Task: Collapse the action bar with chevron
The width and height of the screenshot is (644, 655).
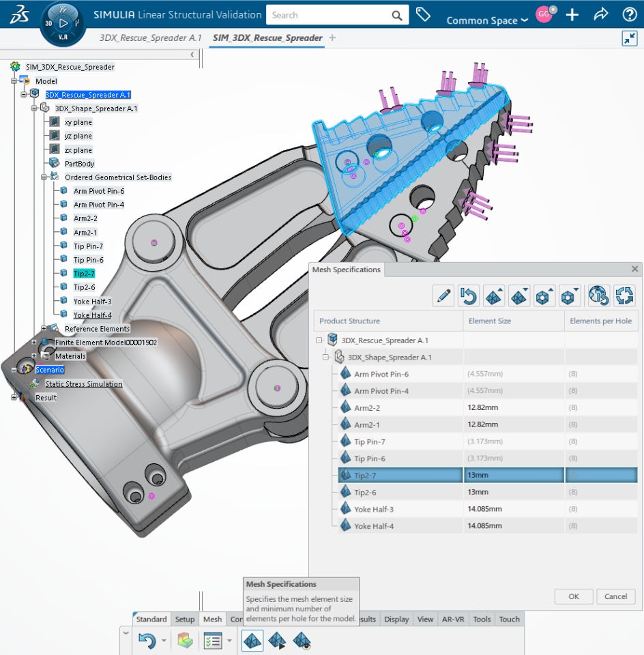Action: point(126,633)
